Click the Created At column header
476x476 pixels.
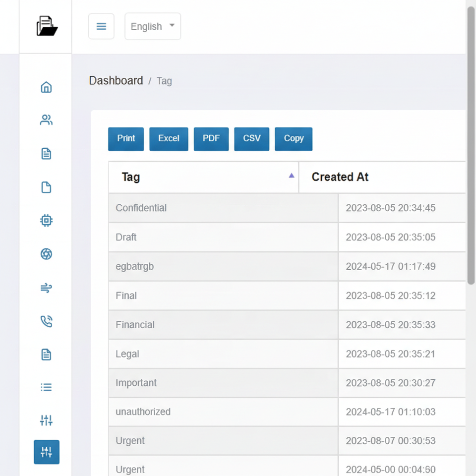[382, 178]
